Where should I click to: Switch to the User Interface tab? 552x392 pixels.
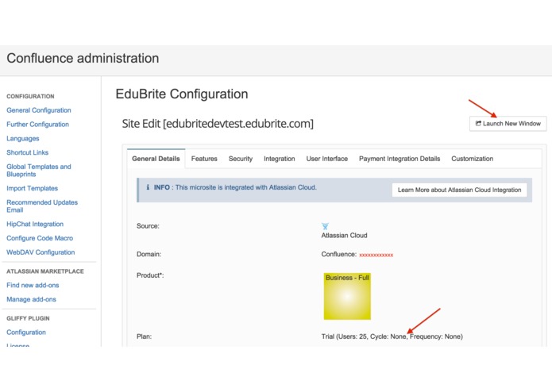327,159
